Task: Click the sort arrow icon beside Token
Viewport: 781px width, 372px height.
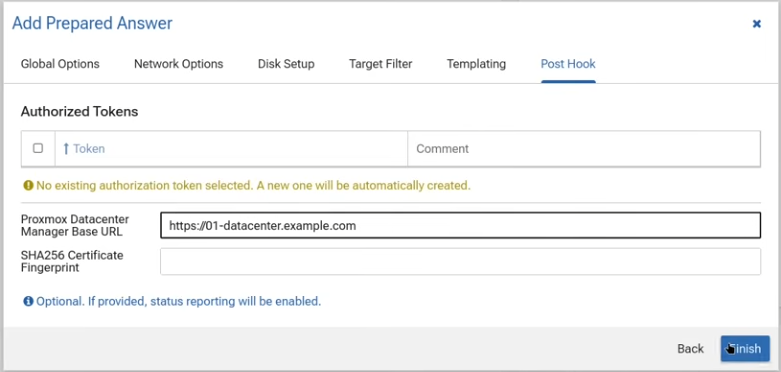Action: click(x=66, y=148)
